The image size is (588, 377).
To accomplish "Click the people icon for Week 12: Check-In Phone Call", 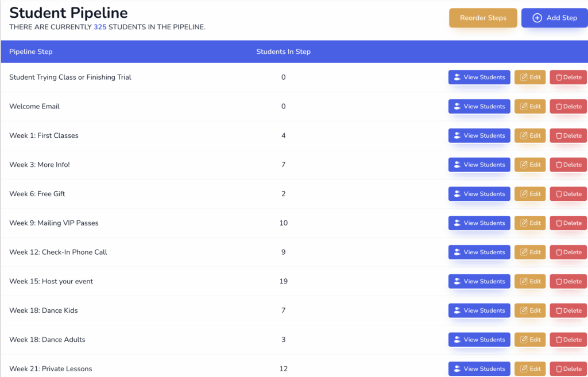I will point(457,252).
